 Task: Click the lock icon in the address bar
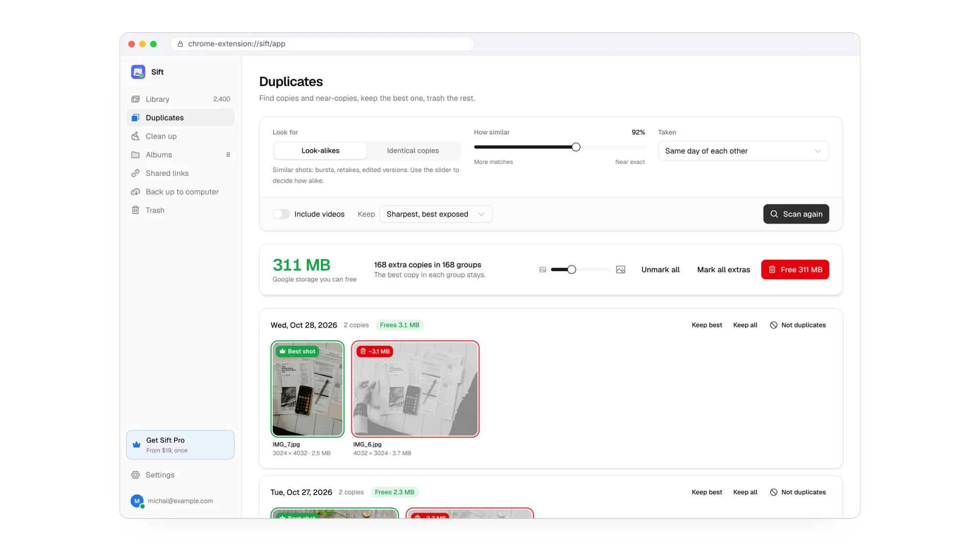click(180, 44)
